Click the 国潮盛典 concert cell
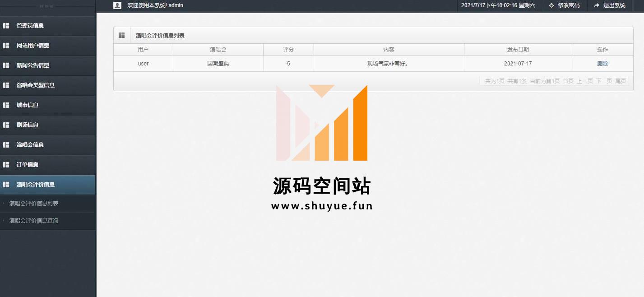 click(x=218, y=64)
